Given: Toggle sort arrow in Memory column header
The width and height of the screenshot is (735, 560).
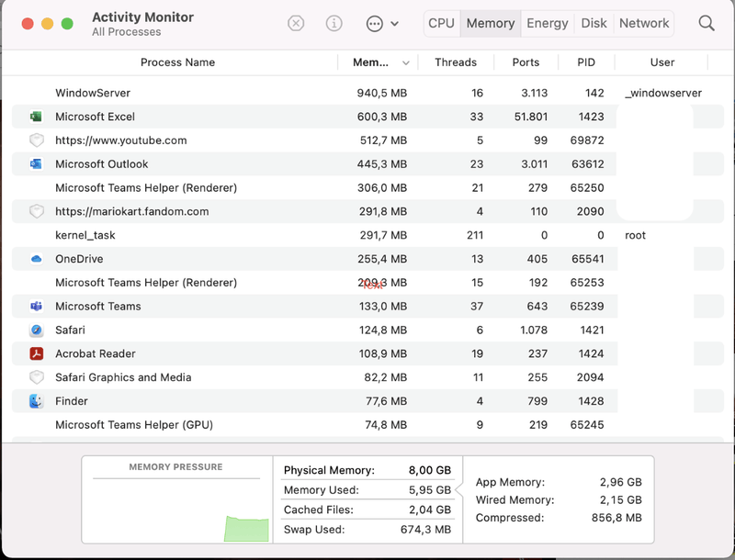Looking at the screenshot, I should 406,63.
